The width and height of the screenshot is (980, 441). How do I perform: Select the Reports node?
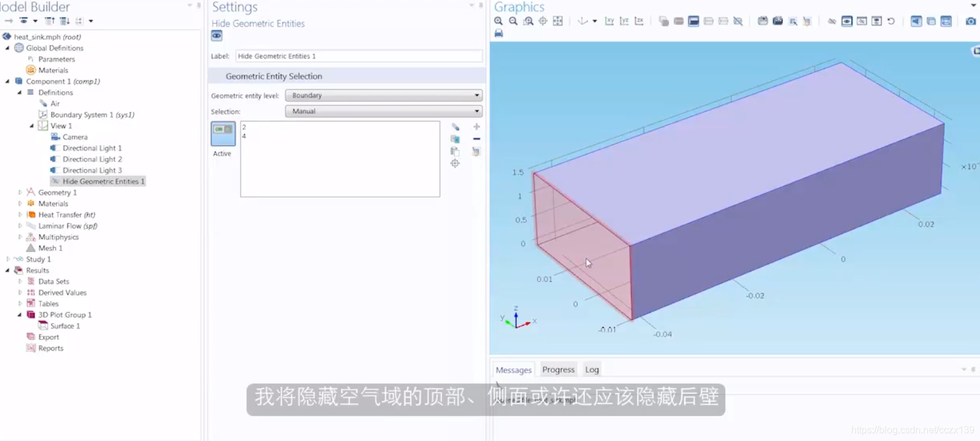(x=51, y=348)
